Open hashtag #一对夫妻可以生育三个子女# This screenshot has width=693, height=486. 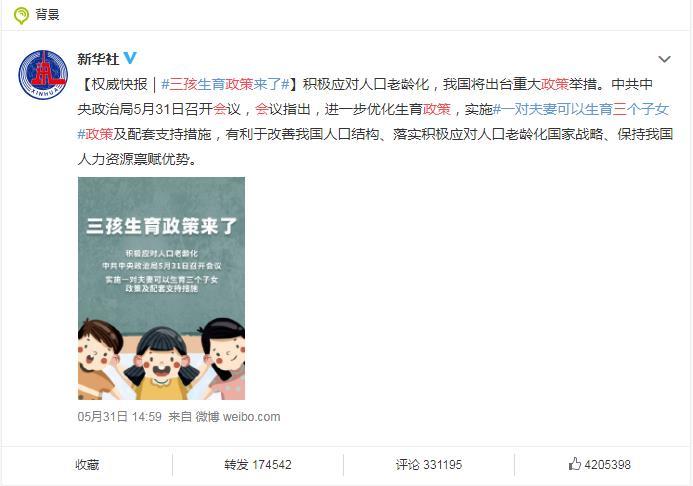pyautogui.click(x=581, y=109)
